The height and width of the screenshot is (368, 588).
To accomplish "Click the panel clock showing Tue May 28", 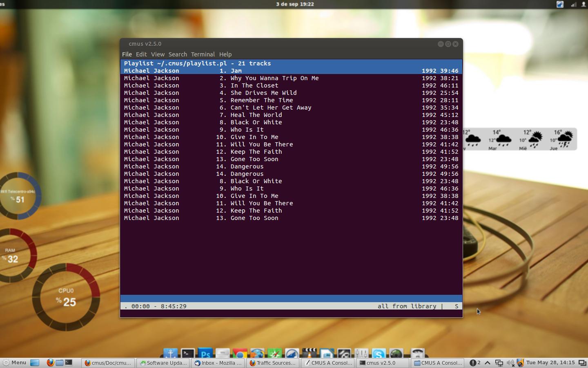I will [550, 363].
